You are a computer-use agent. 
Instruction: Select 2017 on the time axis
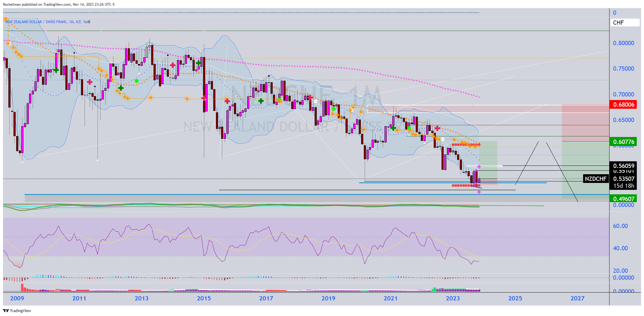(x=266, y=298)
